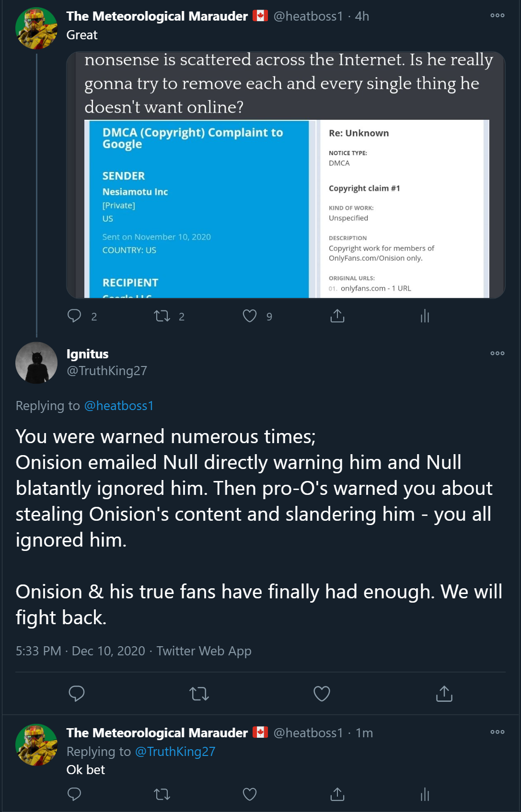
Task: Open more options on top tweet
Action: pos(498,15)
